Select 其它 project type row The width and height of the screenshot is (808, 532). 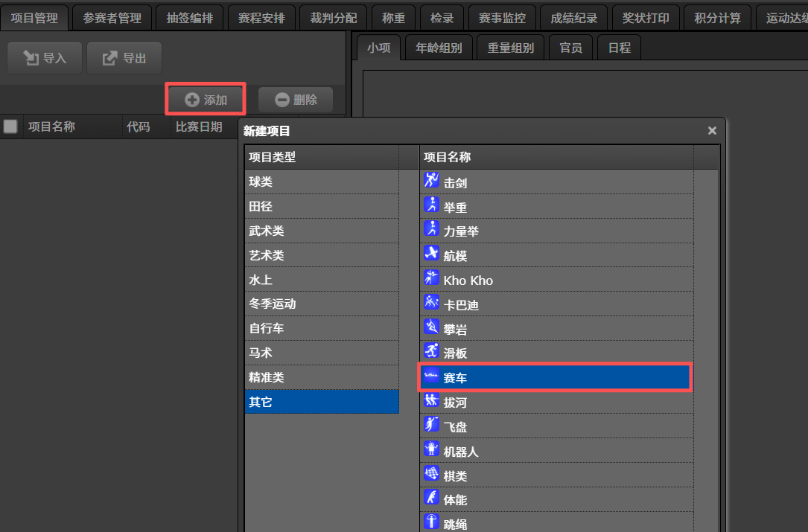[322, 402]
